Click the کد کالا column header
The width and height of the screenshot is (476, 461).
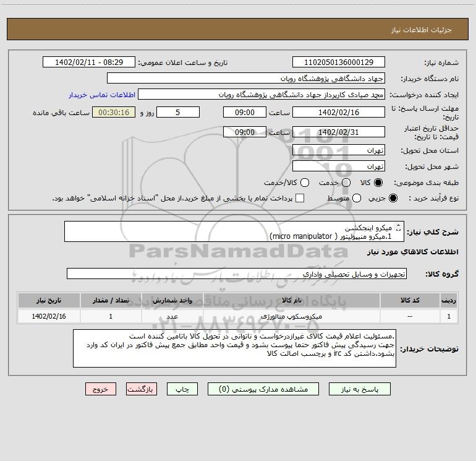pos(410,300)
